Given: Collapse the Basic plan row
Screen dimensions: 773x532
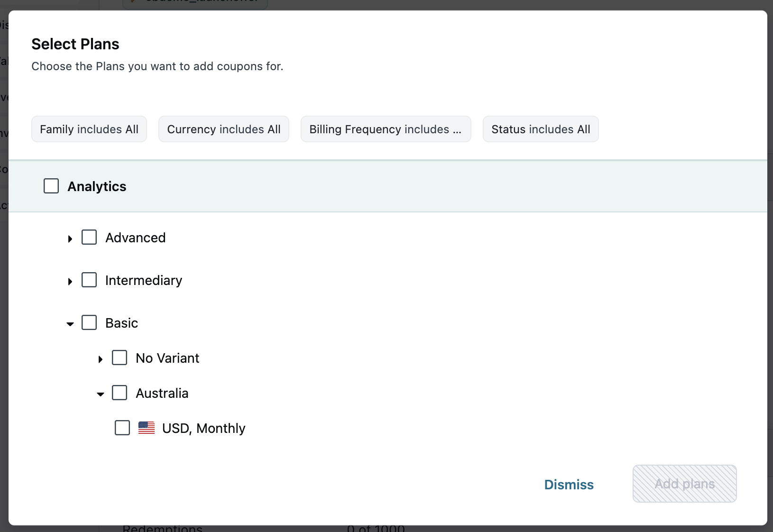Looking at the screenshot, I should point(70,324).
